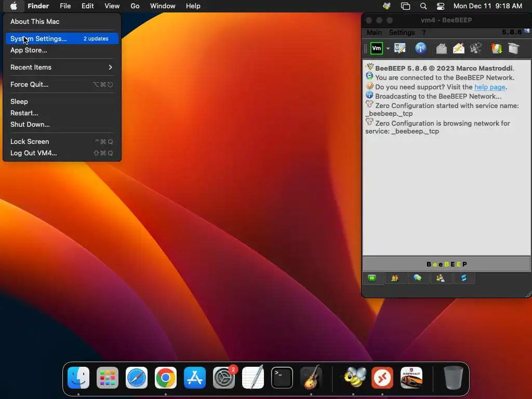
Task: Click the small icon beside version 5.8.6
Action: 527,31
